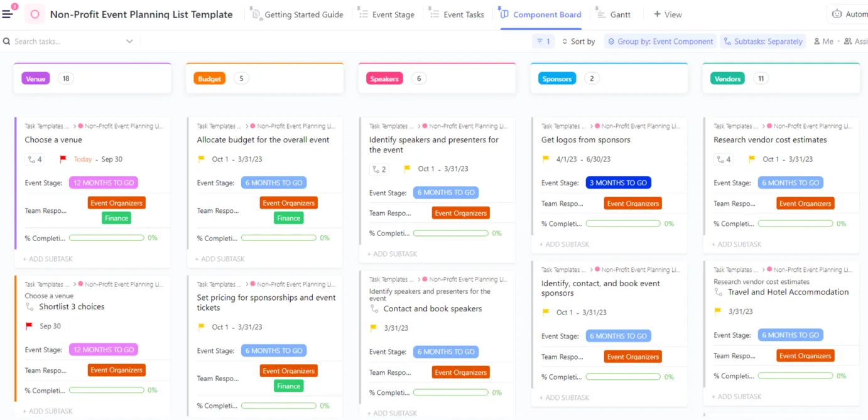Viewport: 868px width, 420px height.
Task: Click subtask icon beside Contact and book speakers
Action: [374, 309]
